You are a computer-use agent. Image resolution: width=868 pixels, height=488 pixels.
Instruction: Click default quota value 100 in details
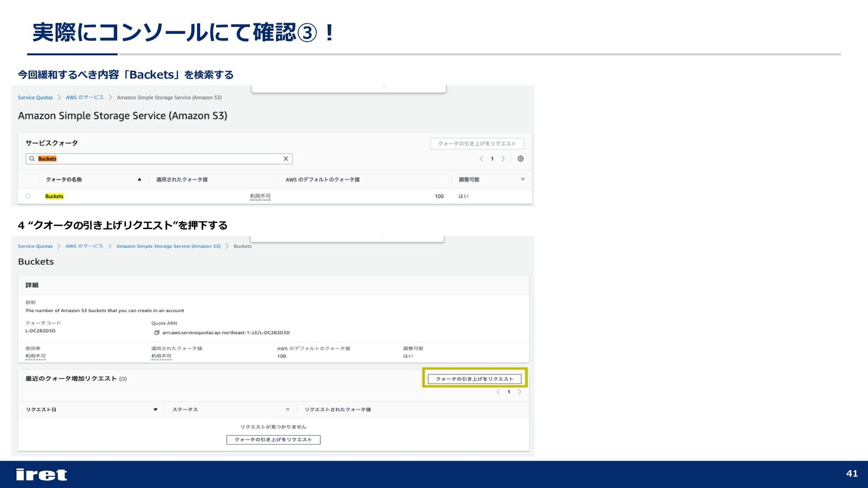pyautogui.click(x=282, y=356)
